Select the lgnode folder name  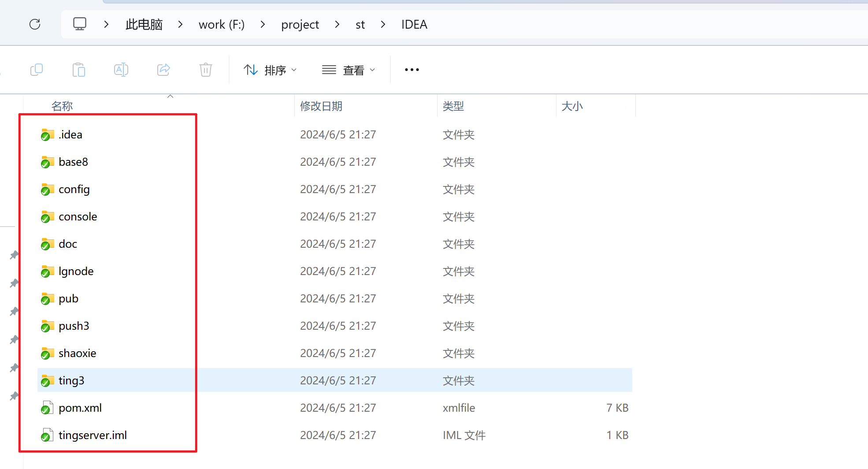click(x=76, y=272)
